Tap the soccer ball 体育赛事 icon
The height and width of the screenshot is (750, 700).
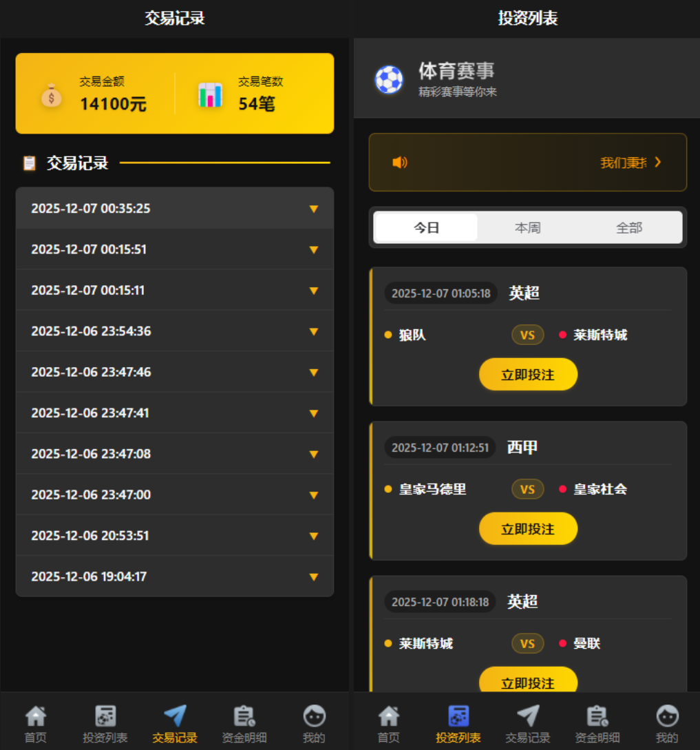(389, 79)
